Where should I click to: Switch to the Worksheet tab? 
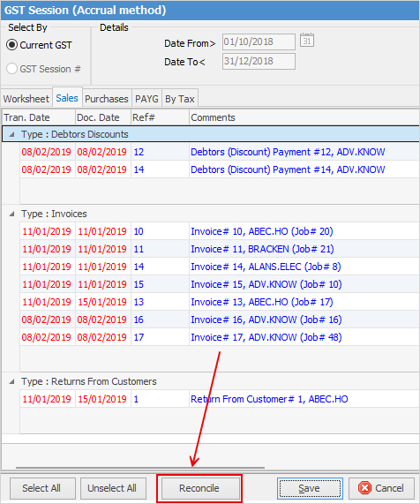coord(26,99)
